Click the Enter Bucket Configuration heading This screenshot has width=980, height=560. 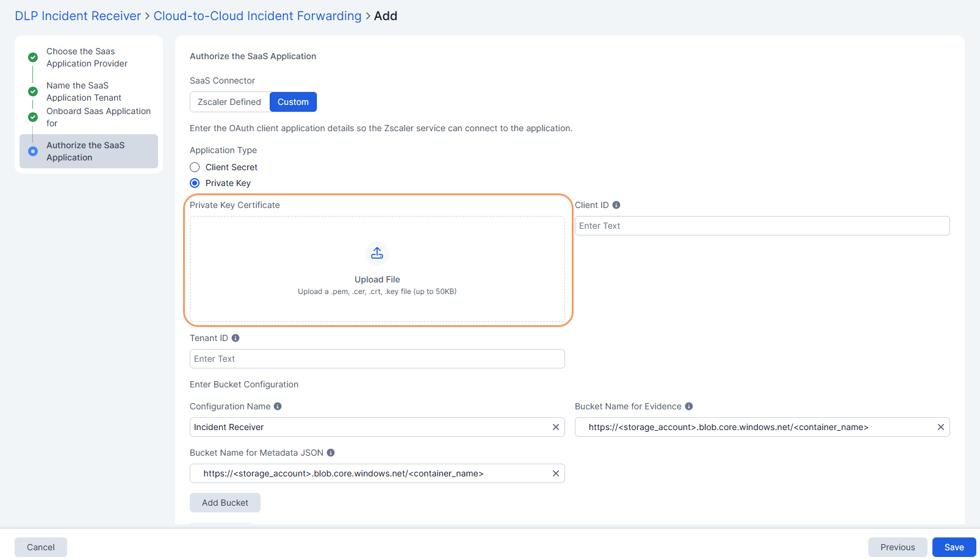(x=244, y=384)
